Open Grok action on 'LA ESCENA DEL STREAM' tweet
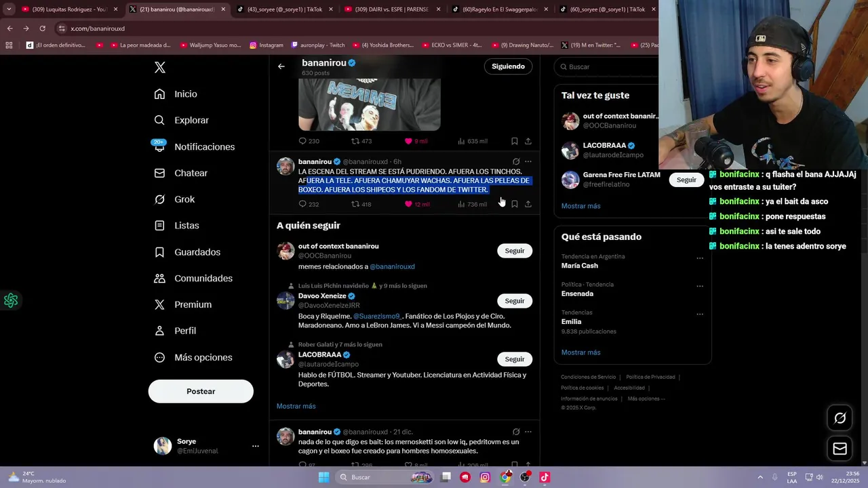868x488 pixels. (x=516, y=161)
